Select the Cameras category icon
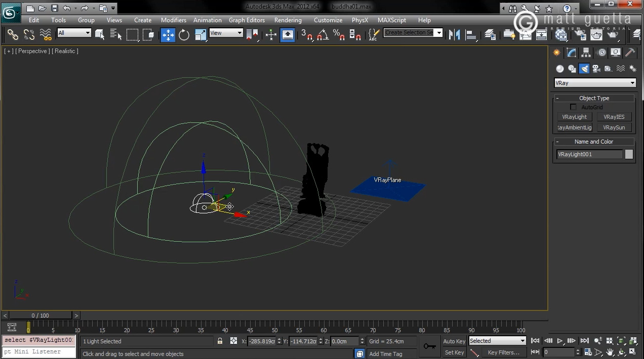The height and width of the screenshot is (359, 644). [596, 69]
